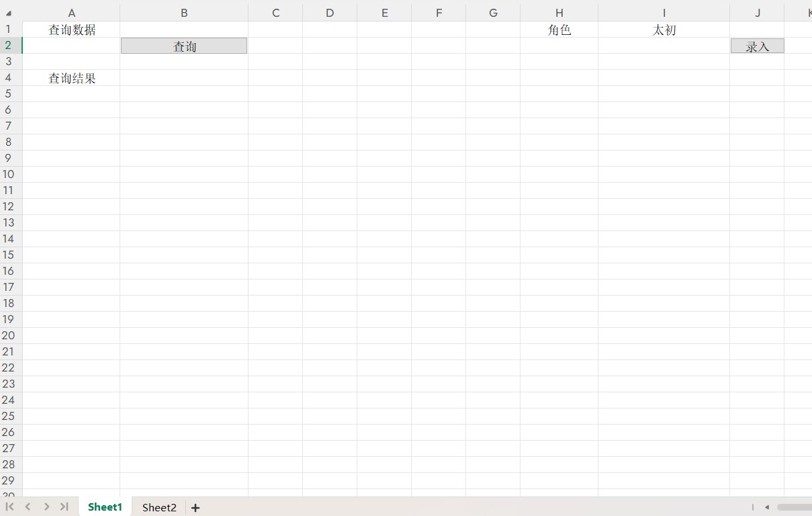812x516 pixels.
Task: Select column H by clicking its header
Action: click(x=559, y=13)
